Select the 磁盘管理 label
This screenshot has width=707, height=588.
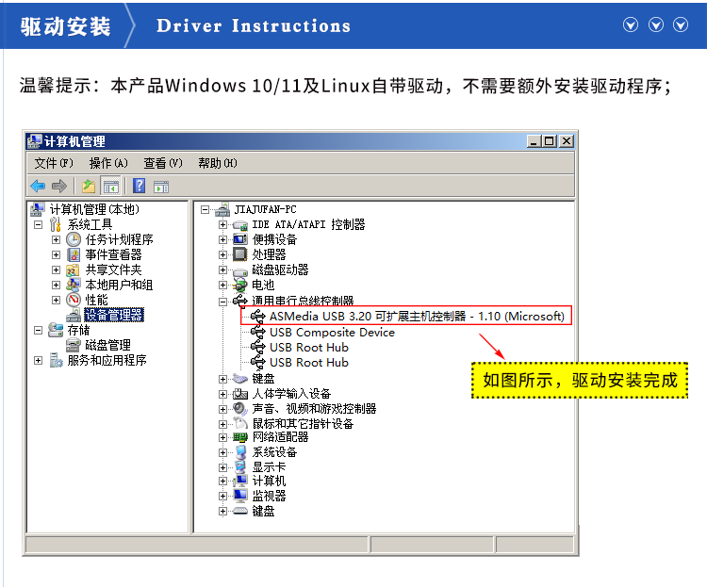(x=107, y=345)
